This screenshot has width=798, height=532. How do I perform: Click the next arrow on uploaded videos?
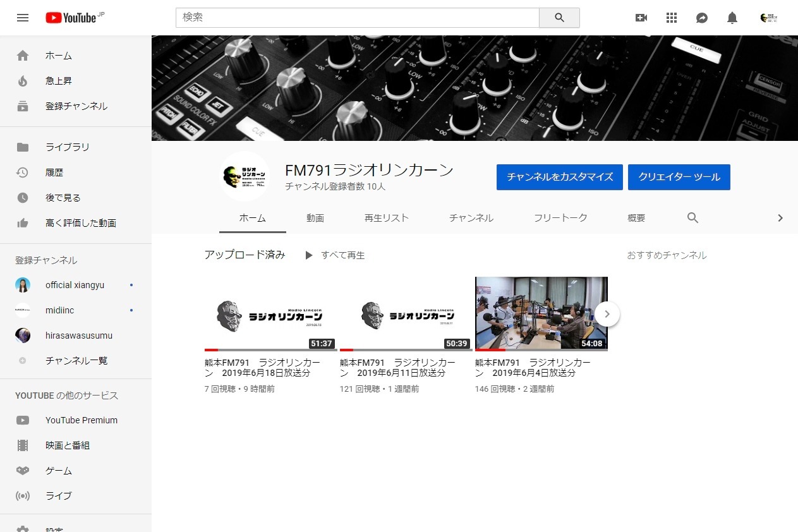(x=607, y=313)
